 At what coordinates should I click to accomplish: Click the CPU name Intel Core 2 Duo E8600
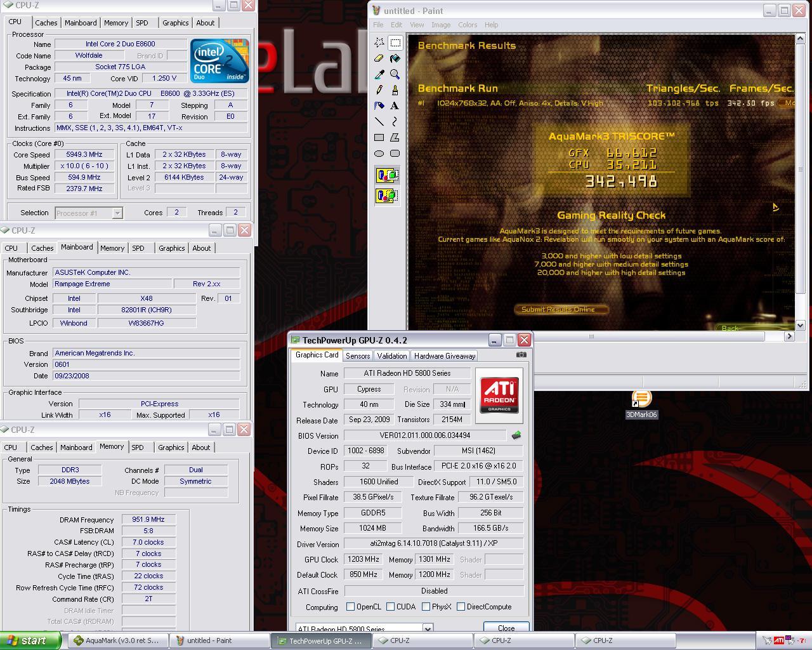(x=121, y=44)
